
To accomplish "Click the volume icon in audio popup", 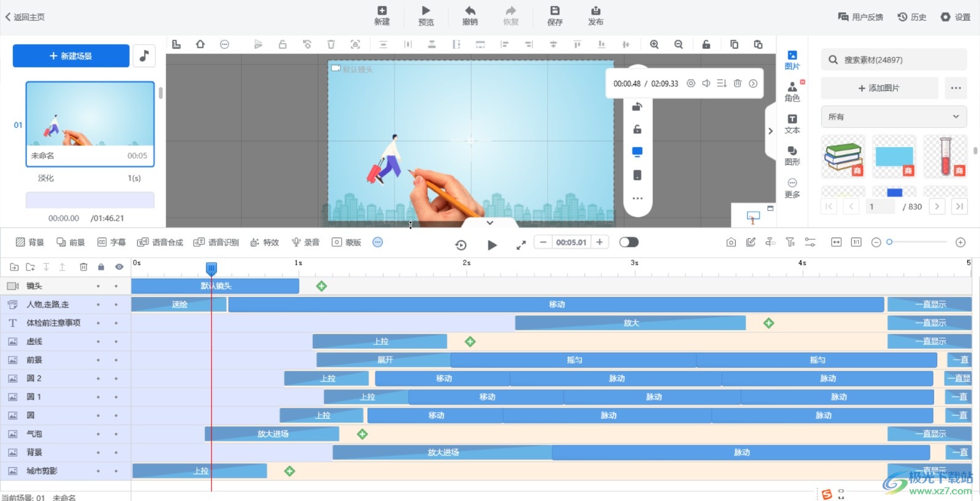I will pos(706,83).
